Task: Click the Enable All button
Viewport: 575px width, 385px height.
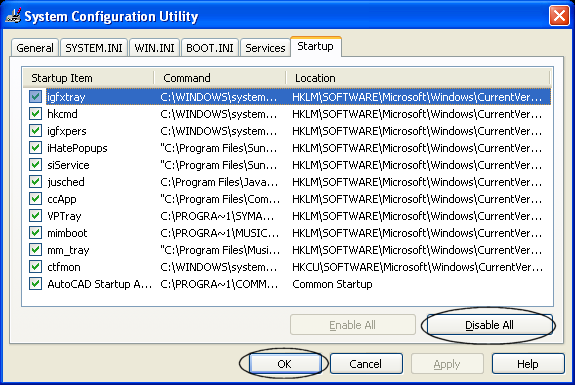Action: coord(352,325)
